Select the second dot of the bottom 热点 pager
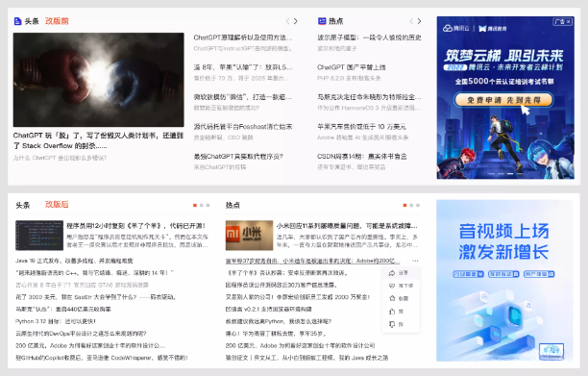The height and width of the screenshot is (376, 588). coord(411,205)
